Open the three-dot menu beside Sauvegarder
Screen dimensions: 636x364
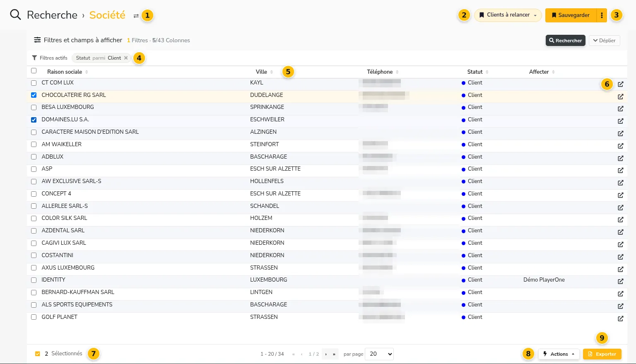pos(602,15)
